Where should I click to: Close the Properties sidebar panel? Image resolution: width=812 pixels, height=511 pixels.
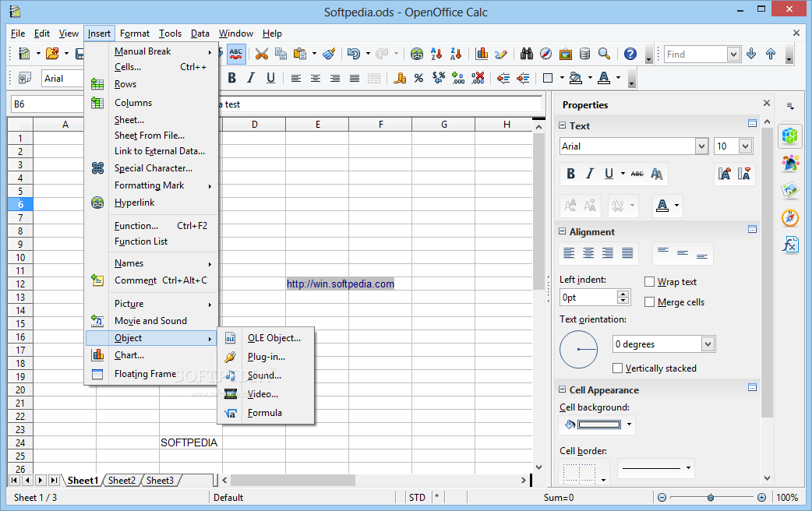(x=767, y=104)
